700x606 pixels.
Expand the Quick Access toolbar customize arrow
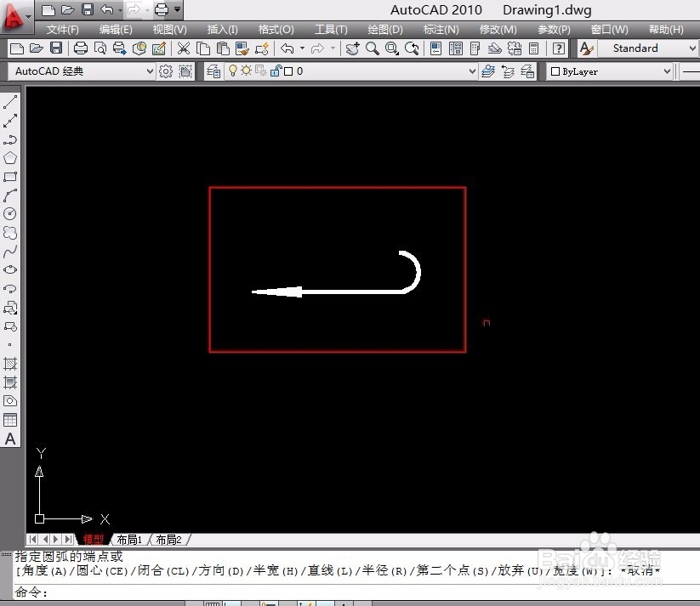[177, 9]
